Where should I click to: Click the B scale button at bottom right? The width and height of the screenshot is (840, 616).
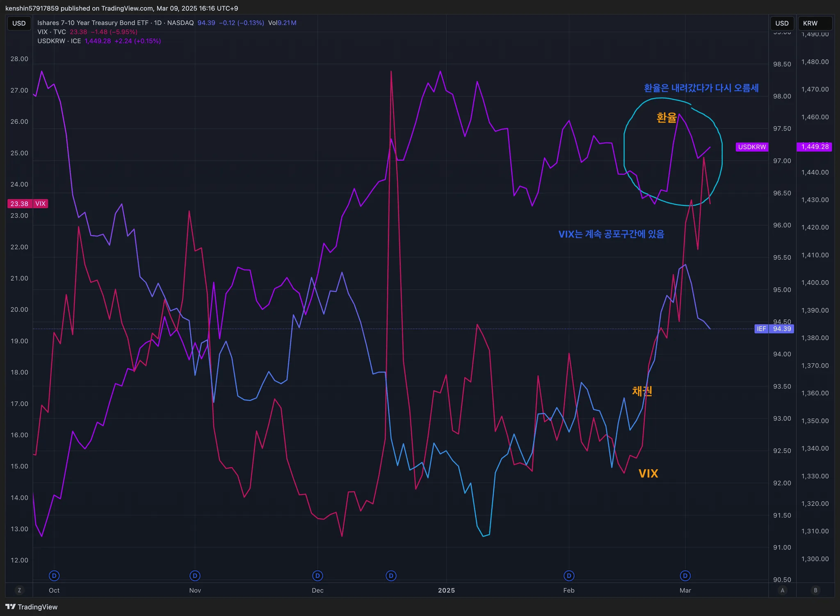(x=815, y=590)
